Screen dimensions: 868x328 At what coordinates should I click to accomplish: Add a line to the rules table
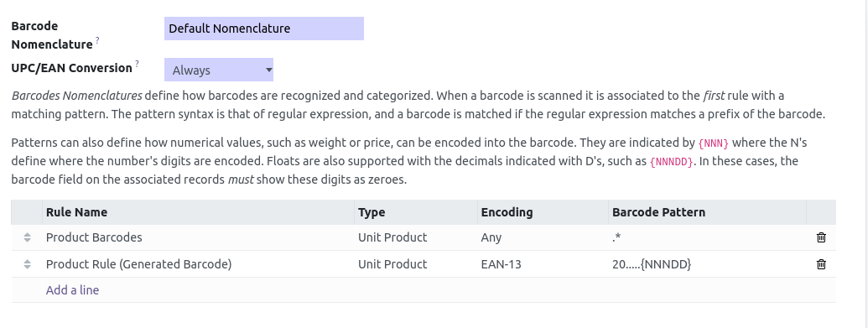pyautogui.click(x=72, y=289)
